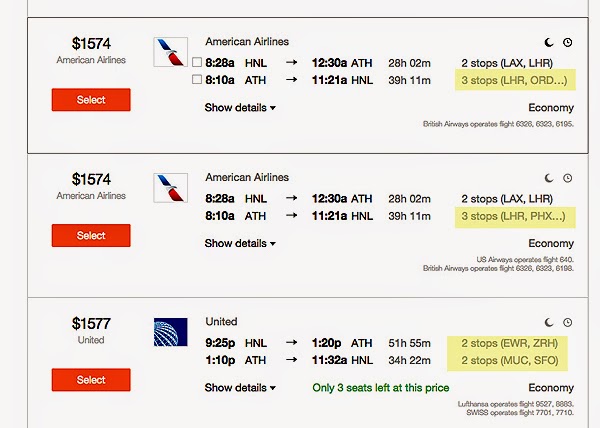The height and width of the screenshot is (428, 600).
Task: Check the box beside the first 8:28a HNL departure
Action: (196, 62)
